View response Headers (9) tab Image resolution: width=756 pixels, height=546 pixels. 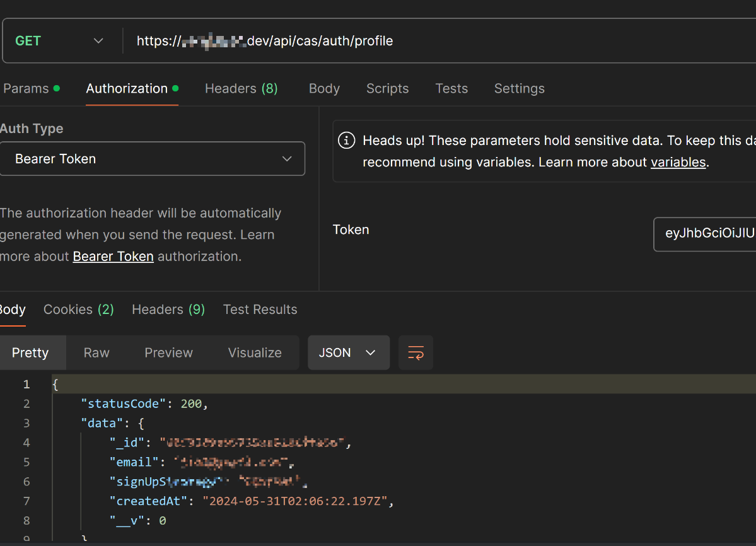point(168,310)
